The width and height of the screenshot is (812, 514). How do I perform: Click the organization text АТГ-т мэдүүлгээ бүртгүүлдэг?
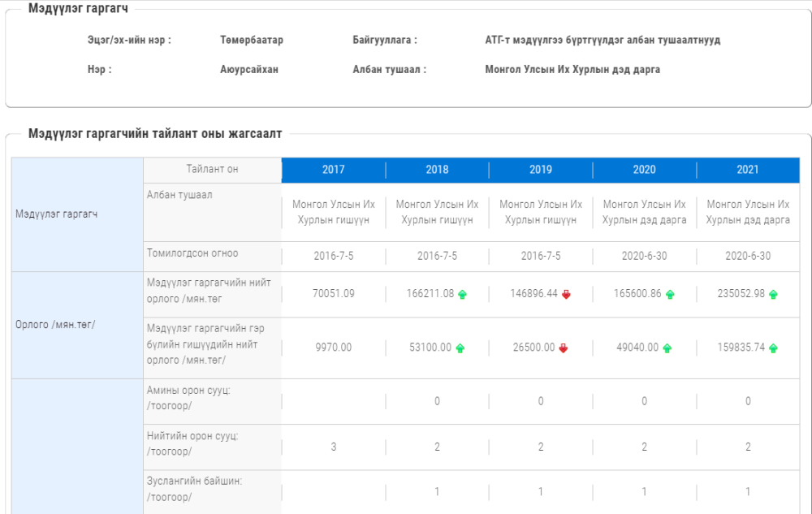(555, 40)
